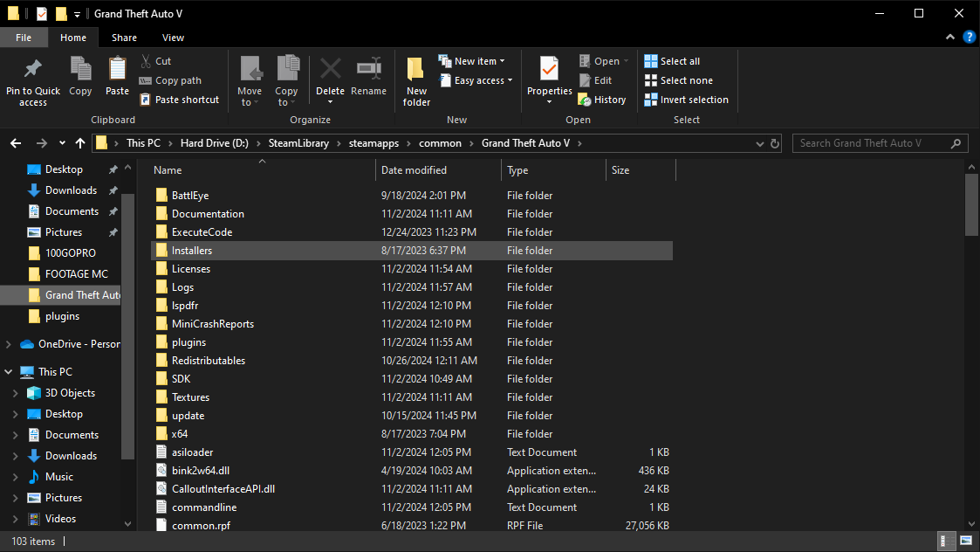
Task: Click the Invert selection button
Action: click(x=686, y=100)
